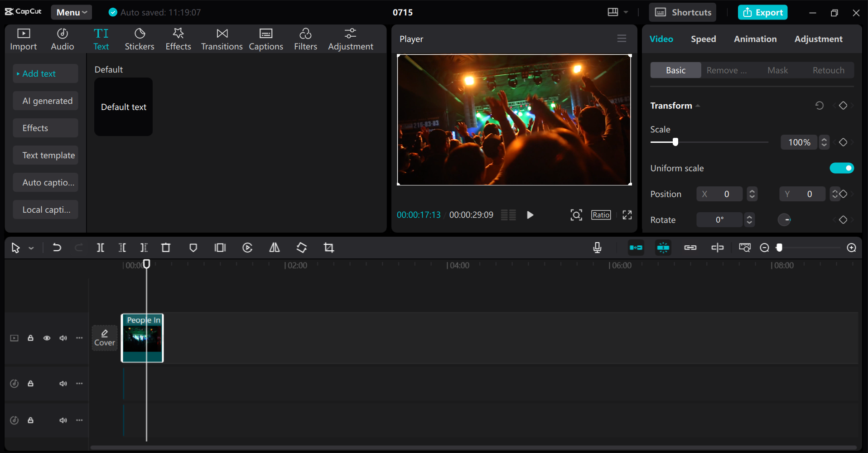The height and width of the screenshot is (453, 868).
Task: Hide the video track with eye icon
Action: tap(47, 338)
